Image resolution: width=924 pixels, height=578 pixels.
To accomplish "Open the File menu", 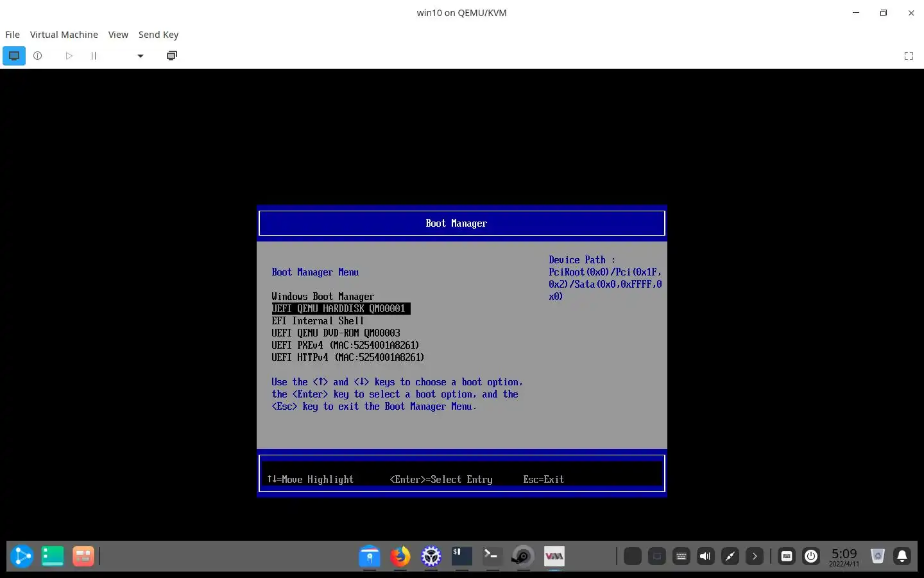I will 12,35.
